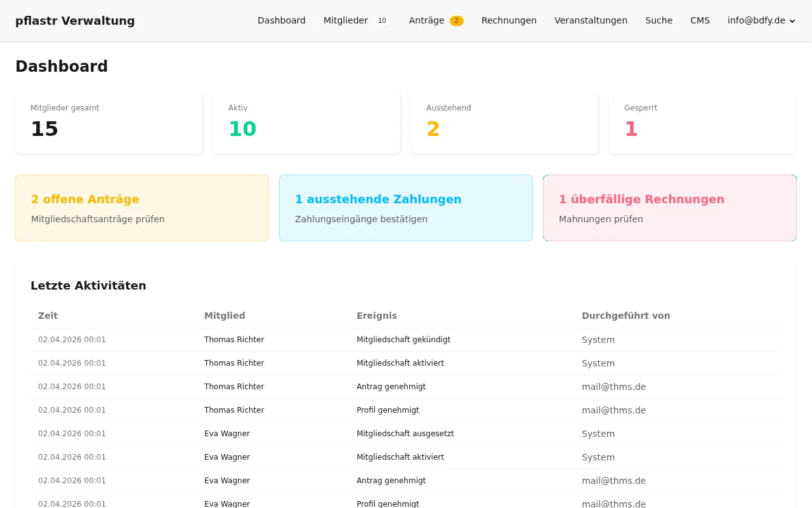Click the Aktiv statistic showing 10
812x508 pixels.
pos(306,123)
